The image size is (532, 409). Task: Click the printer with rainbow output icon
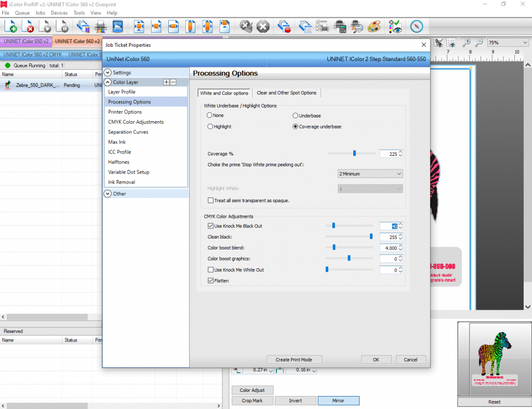pyautogui.click(x=100, y=26)
